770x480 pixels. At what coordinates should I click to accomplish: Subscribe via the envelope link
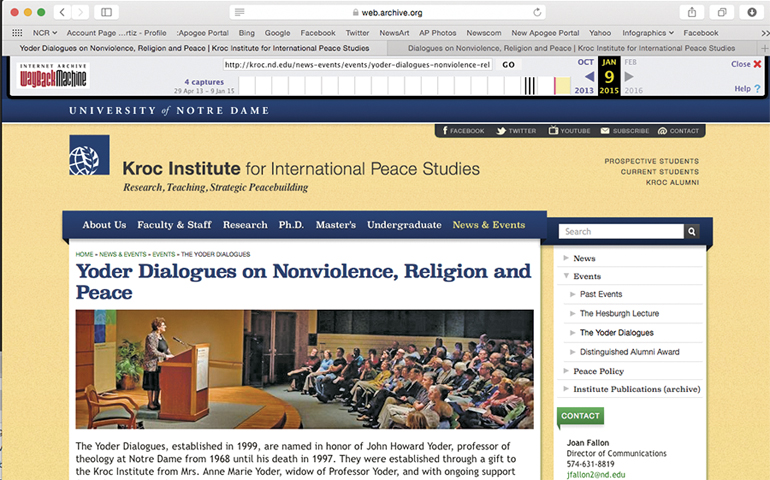tap(625, 131)
